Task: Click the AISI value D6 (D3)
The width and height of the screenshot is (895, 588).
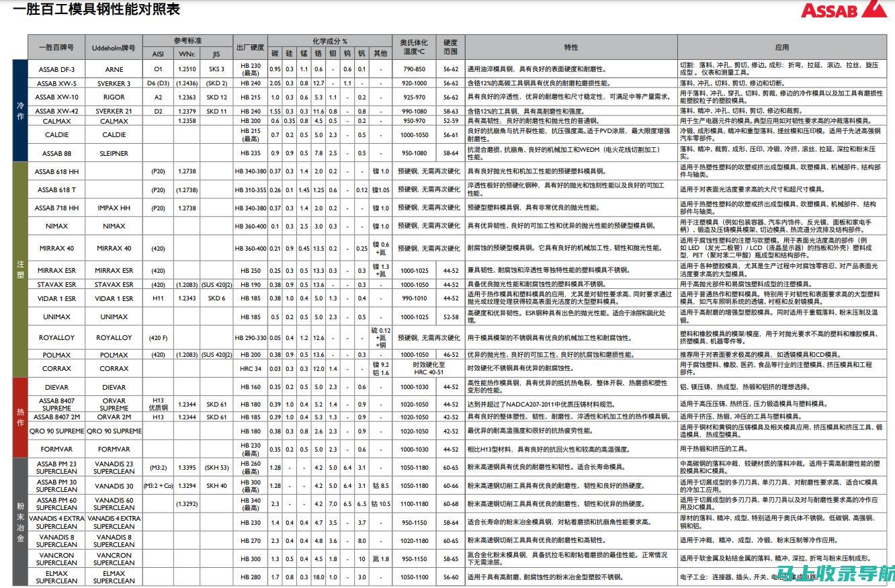Action: (x=158, y=83)
